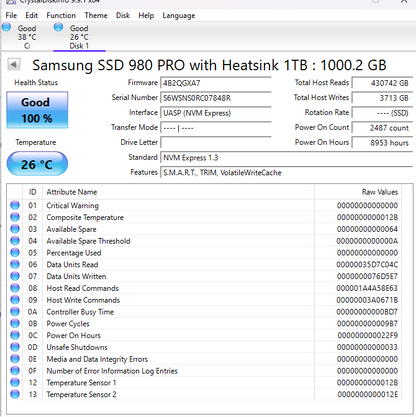Screen dimensions: 416x417
Task: Click the blue status orb for Disk 1
Action: 58,27
